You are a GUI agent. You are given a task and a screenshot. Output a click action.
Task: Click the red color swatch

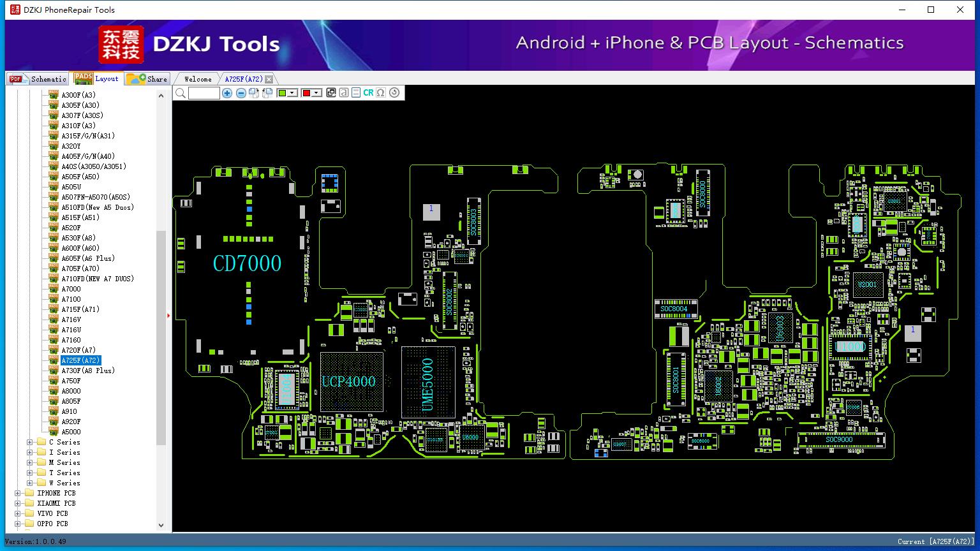point(306,93)
